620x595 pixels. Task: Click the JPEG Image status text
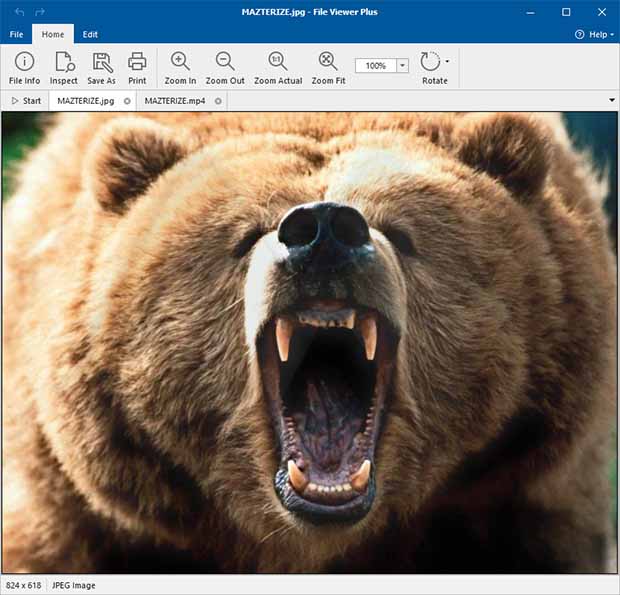tap(74, 585)
